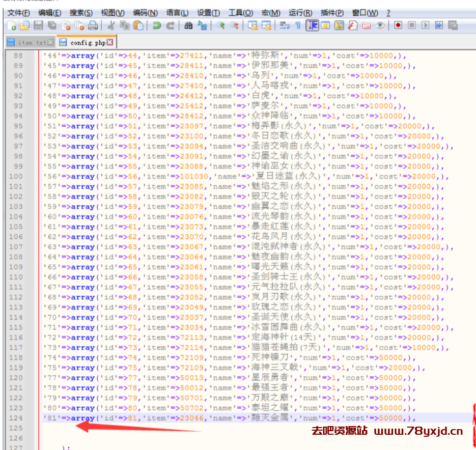Open the ? help menu
This screenshot has width=476, height=450.
click(x=388, y=13)
